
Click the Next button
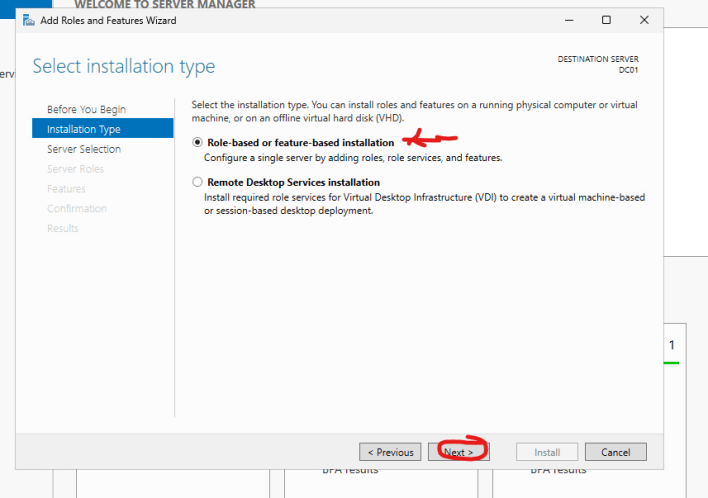click(458, 452)
